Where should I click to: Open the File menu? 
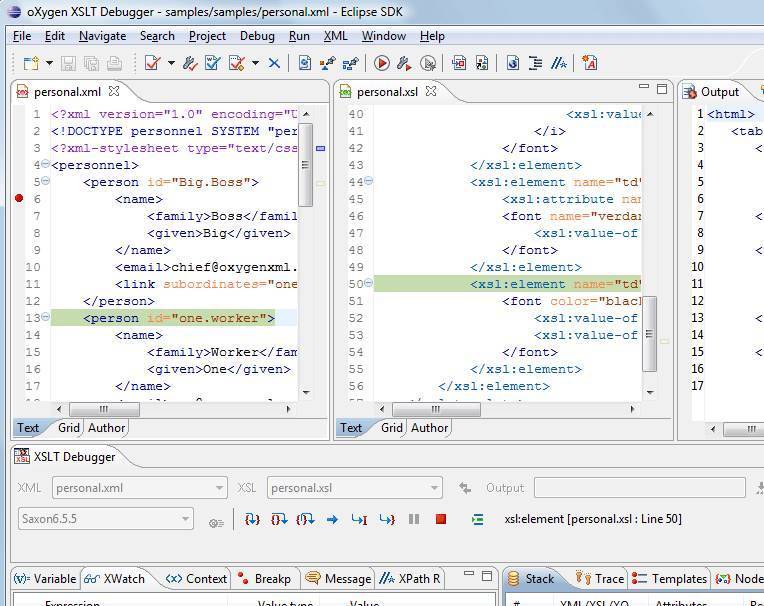click(22, 36)
